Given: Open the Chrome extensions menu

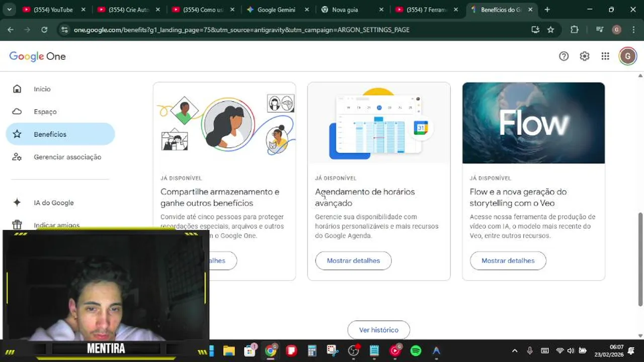Looking at the screenshot, I should pyautogui.click(x=575, y=30).
